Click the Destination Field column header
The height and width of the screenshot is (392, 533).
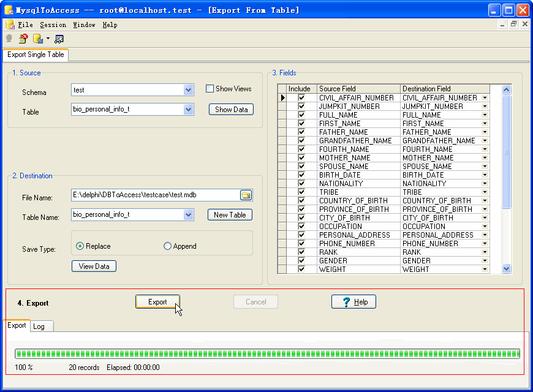pos(445,89)
